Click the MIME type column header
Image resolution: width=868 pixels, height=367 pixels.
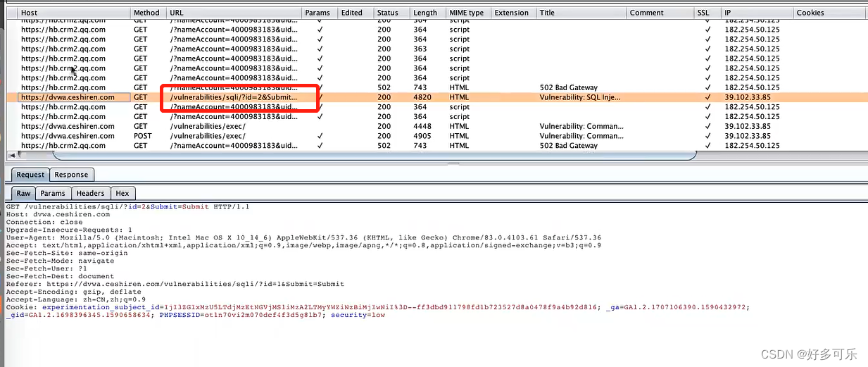(469, 13)
